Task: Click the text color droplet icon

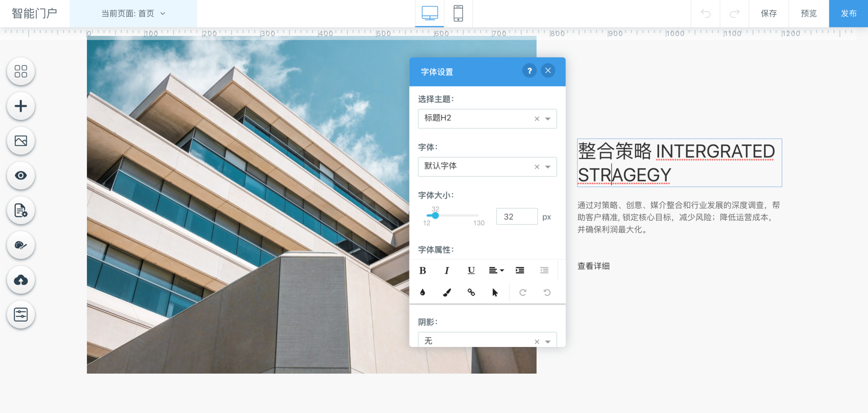Action: (423, 292)
